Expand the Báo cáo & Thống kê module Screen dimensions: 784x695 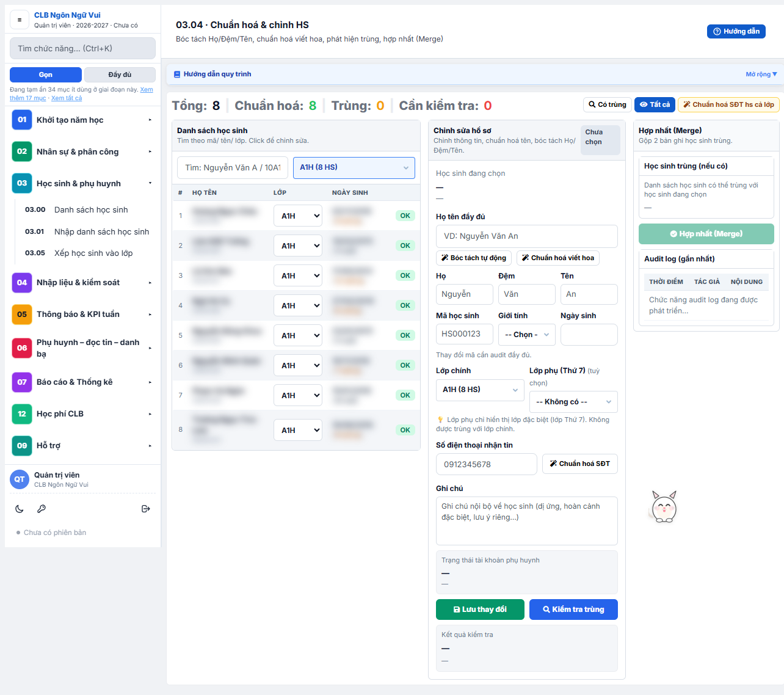point(82,382)
